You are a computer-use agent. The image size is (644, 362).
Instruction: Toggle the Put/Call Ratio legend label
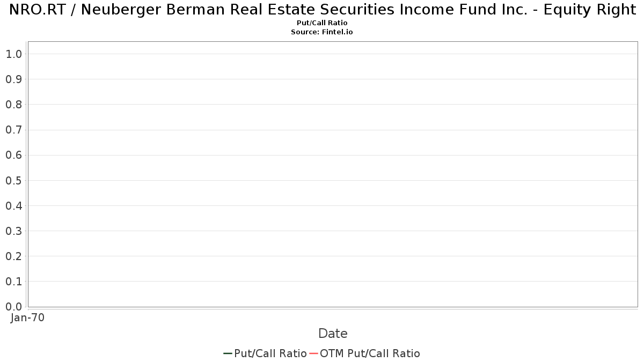tap(270, 353)
